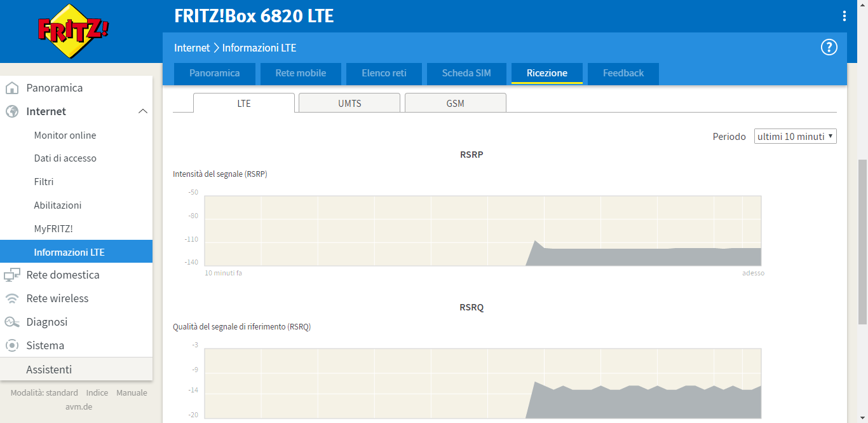Open the Periodo dropdown

point(795,137)
